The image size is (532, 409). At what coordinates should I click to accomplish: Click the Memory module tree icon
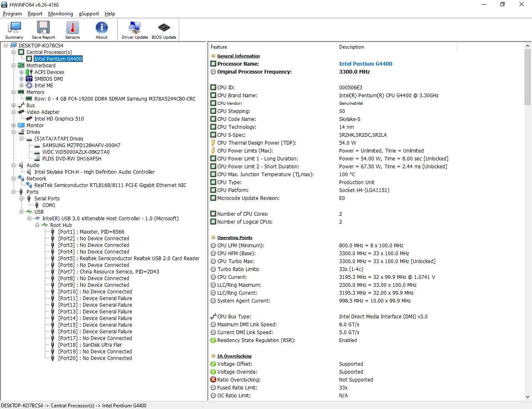(x=21, y=92)
